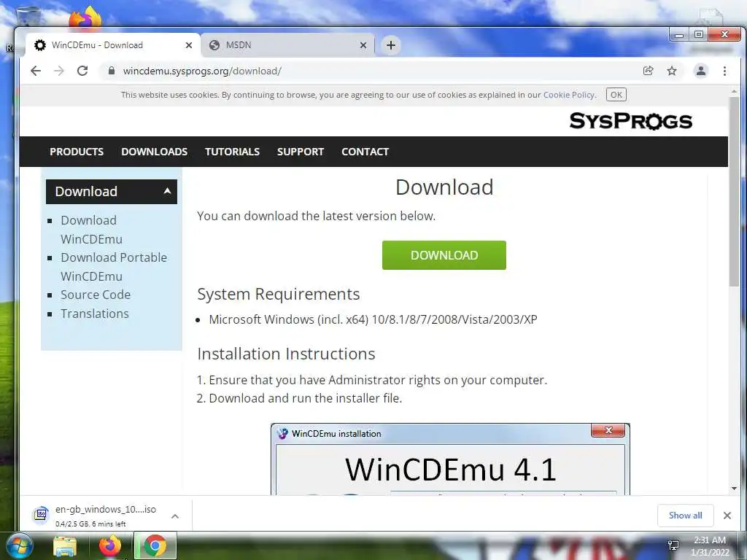Click the taskbar clock 2:31 AM
The image size is (747, 560).
pyautogui.click(x=710, y=540)
